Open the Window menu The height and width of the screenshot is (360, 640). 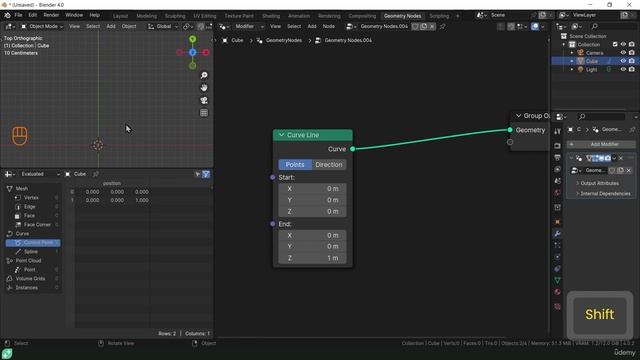click(74, 15)
